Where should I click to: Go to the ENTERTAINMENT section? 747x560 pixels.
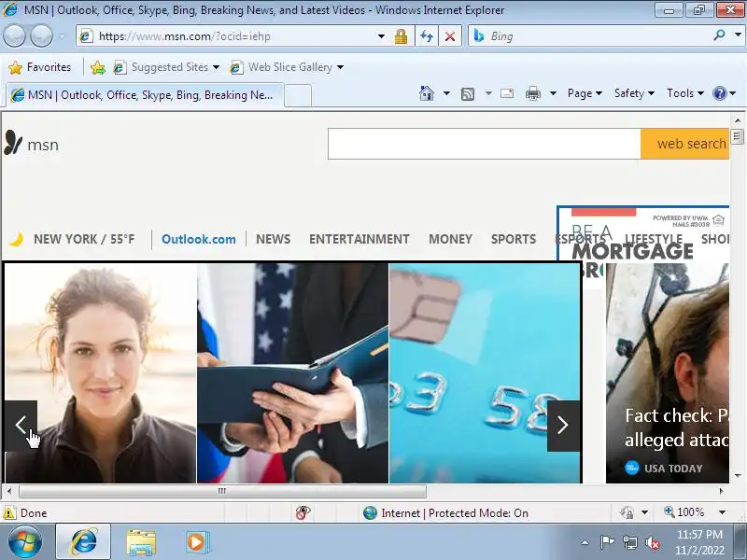click(359, 239)
